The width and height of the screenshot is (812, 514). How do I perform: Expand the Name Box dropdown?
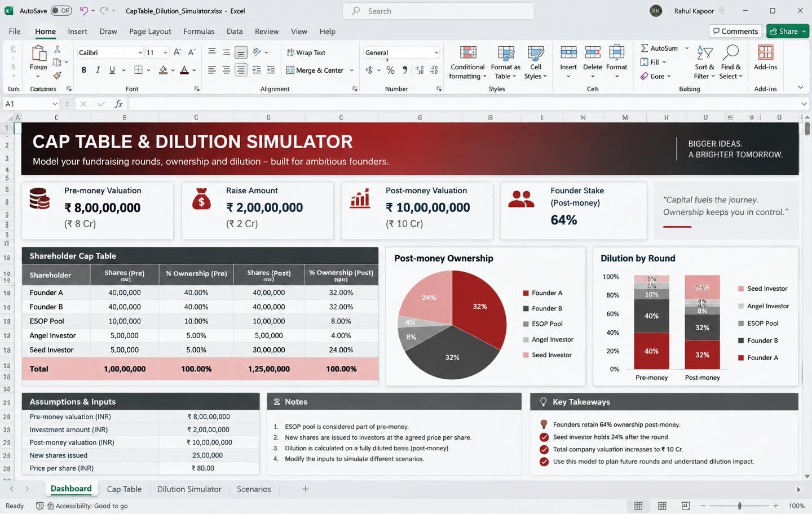click(55, 104)
